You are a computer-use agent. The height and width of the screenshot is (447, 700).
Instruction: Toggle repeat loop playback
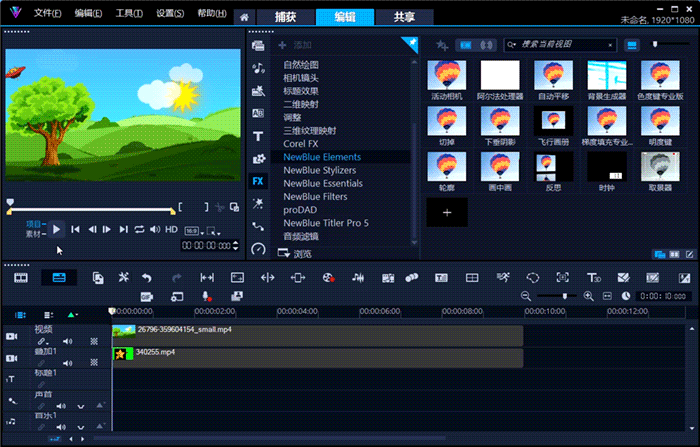(x=139, y=230)
